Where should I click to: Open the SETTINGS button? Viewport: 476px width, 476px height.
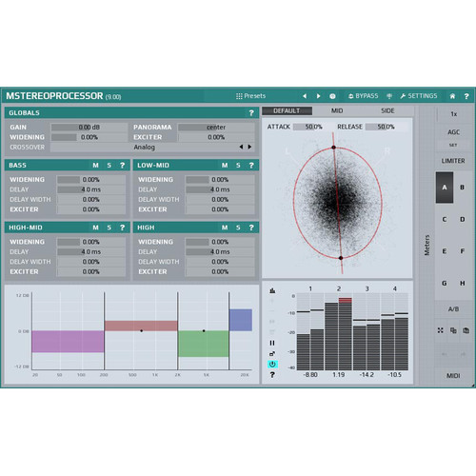click(x=419, y=96)
